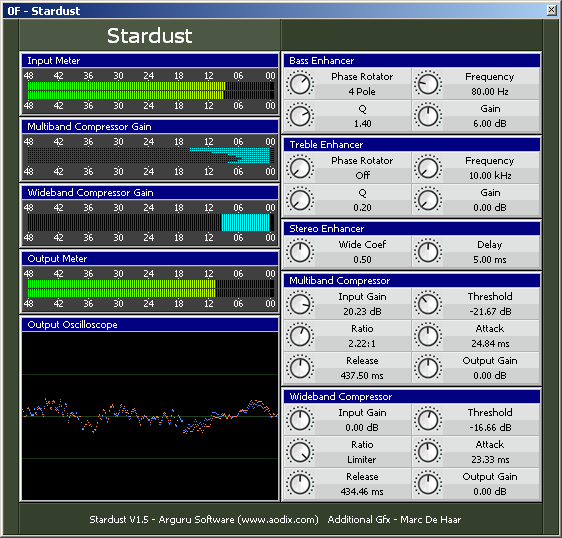The image size is (562, 538).
Task: Click the 6.00 dB bass gain value
Action: (x=490, y=124)
